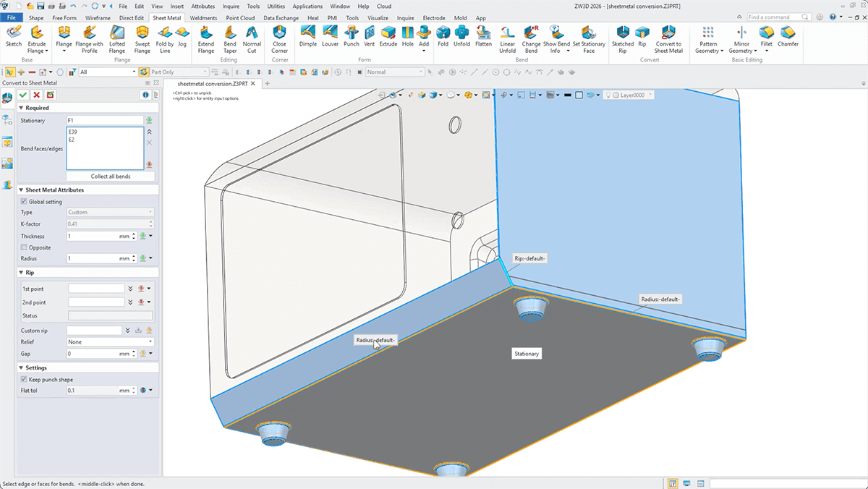Click the Stationary label in viewport

(x=527, y=354)
